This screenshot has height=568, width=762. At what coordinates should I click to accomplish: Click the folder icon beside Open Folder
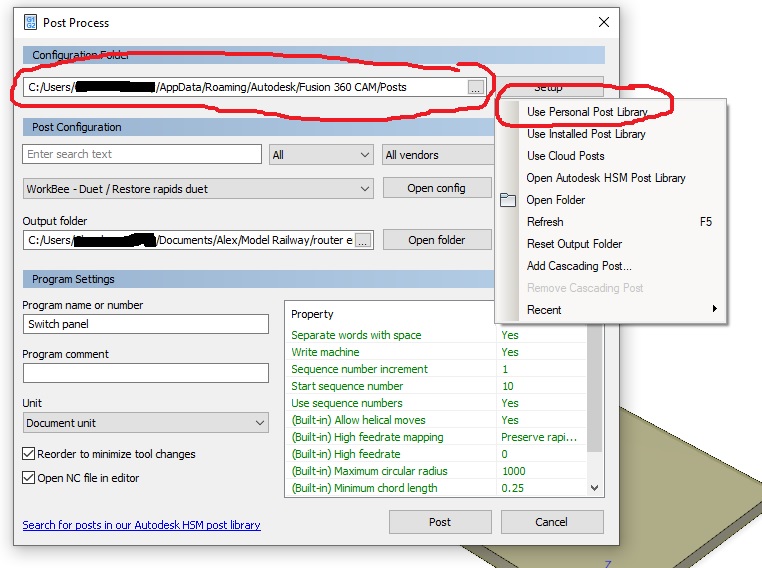508,200
